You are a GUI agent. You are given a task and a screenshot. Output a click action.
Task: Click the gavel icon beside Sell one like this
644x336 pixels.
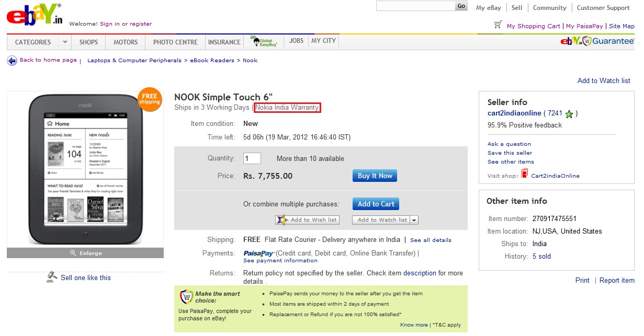[x=52, y=276]
